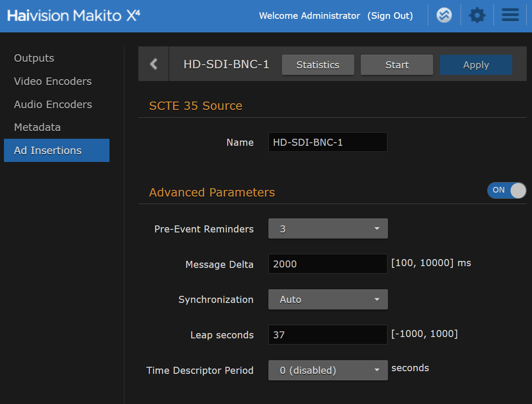Open Time Descriptor Period dropdown
The height and width of the screenshot is (404, 532).
[x=328, y=370]
